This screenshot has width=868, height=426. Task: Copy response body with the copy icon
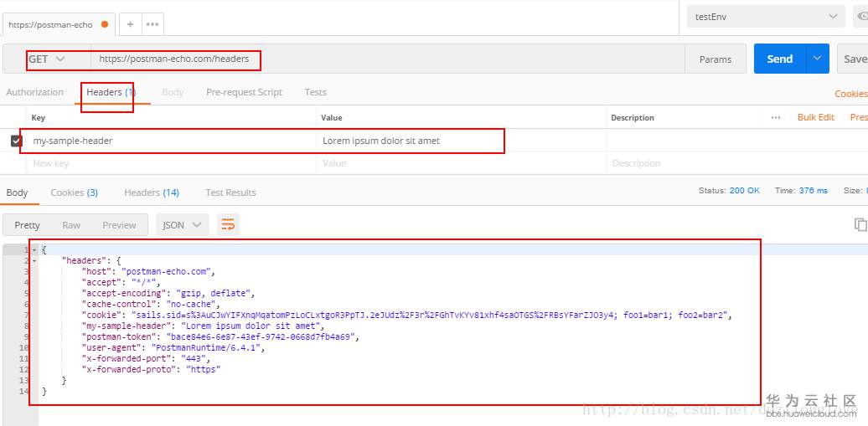tap(860, 224)
